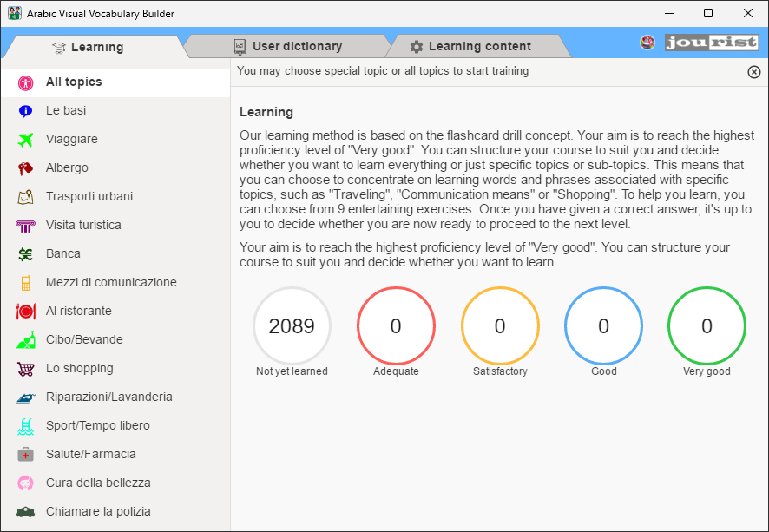Switch to the Learning tab
769x532 pixels.
click(96, 47)
